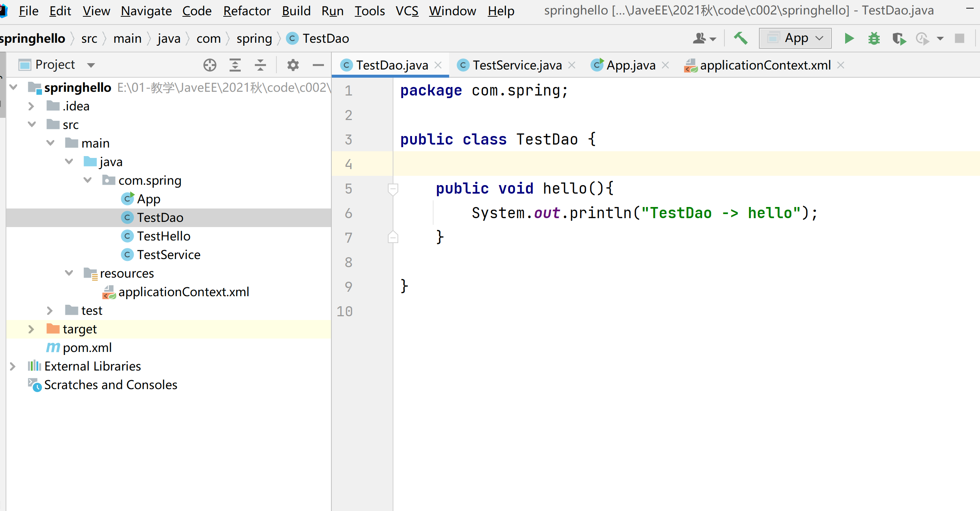Viewport: 980px width, 511px height.
Task: Click the green Run App button
Action: click(x=849, y=38)
